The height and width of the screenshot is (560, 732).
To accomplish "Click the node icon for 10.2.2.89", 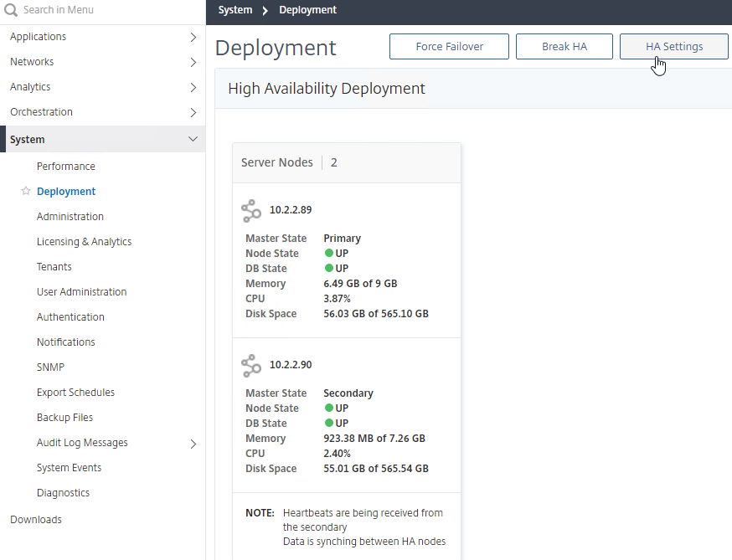I will click(251, 211).
